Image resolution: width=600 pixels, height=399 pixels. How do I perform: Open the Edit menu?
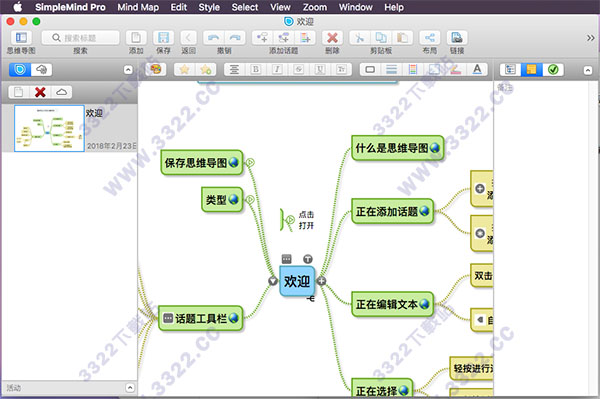pyautogui.click(x=179, y=7)
